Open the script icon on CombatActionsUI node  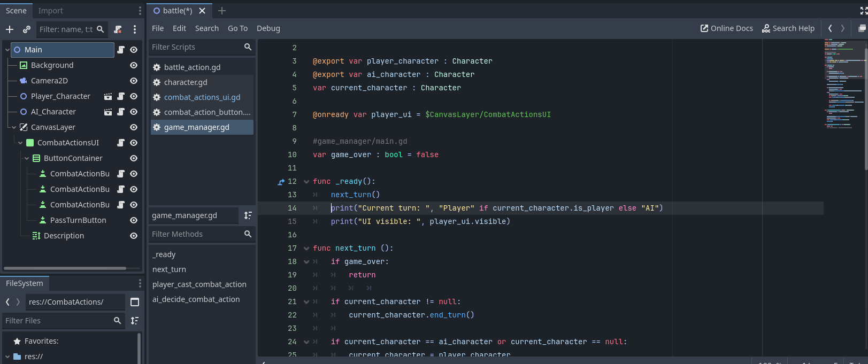point(121,143)
